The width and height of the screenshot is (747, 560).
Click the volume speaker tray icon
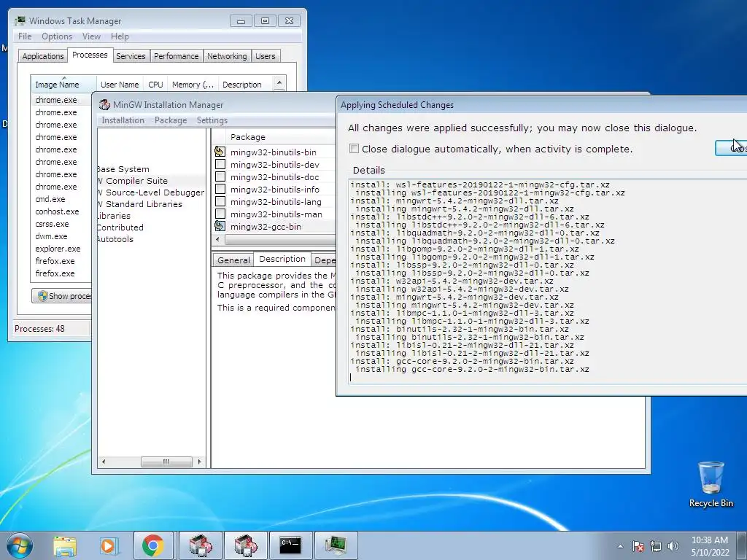[673, 546]
